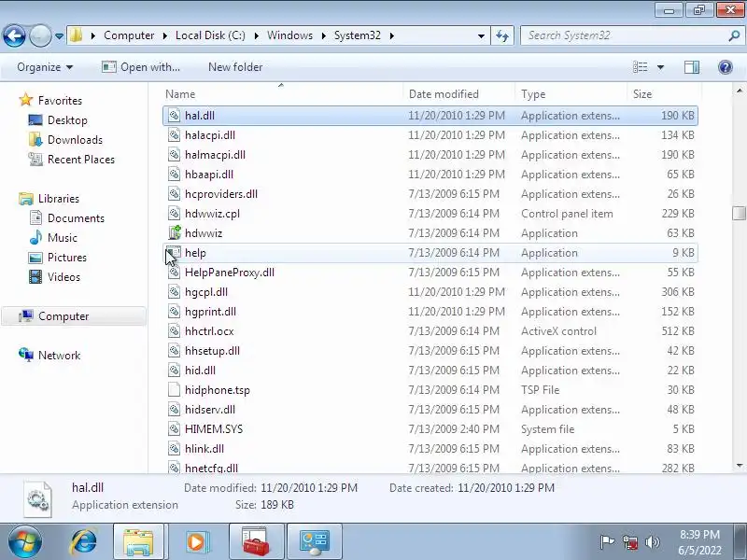Click the Refresh button beside address bar
Viewport: 747px width, 560px height.
[502, 35]
